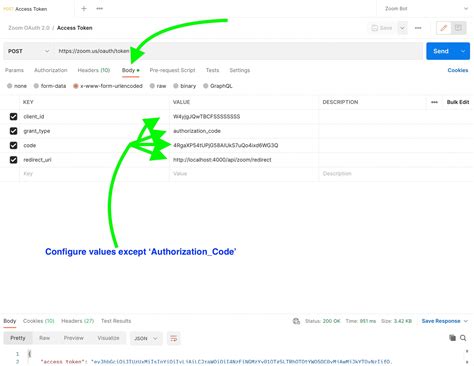
Task: Click the network globe icon near Status
Action: click(x=296, y=321)
